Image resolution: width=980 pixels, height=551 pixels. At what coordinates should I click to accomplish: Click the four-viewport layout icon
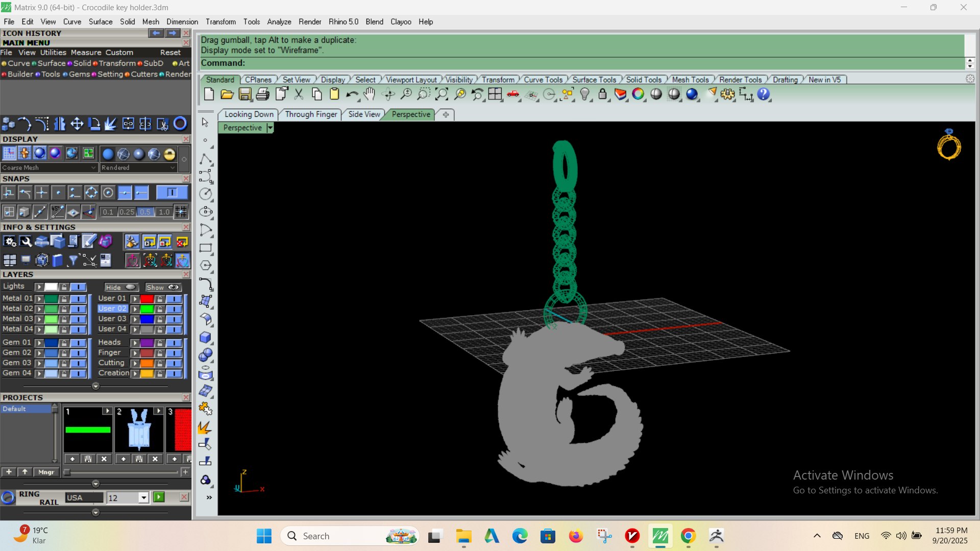(x=495, y=94)
